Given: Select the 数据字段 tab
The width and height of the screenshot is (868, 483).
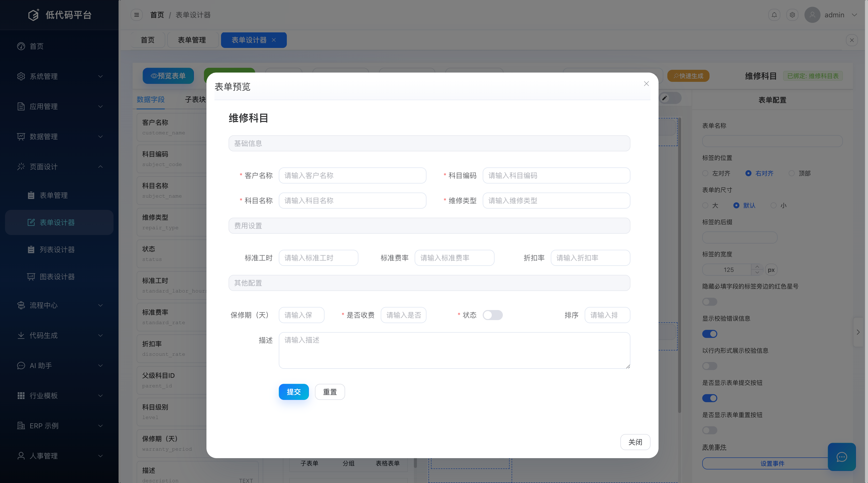Looking at the screenshot, I should tap(151, 99).
